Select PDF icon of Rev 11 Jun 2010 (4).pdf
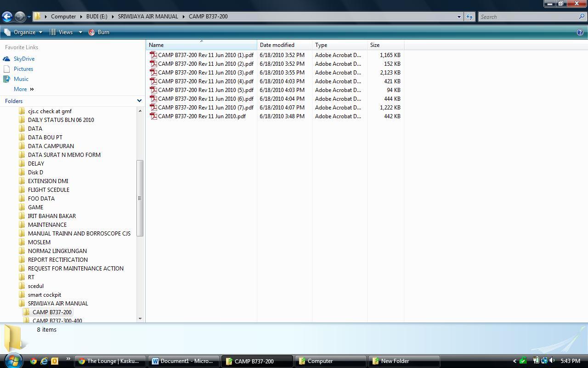Viewport: 588px width, 368px height. click(153, 81)
